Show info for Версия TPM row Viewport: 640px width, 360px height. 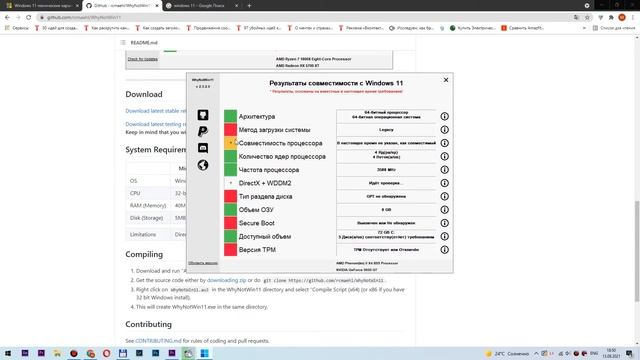point(444,250)
